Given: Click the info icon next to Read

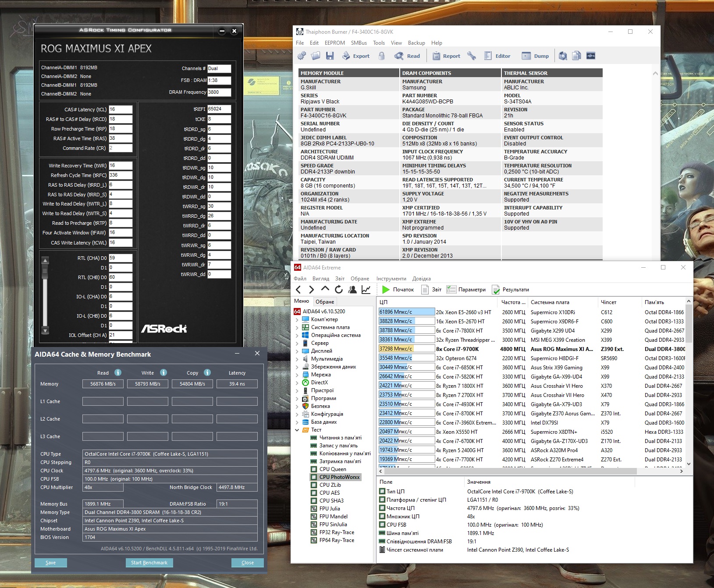Looking at the screenshot, I should pyautogui.click(x=118, y=372).
